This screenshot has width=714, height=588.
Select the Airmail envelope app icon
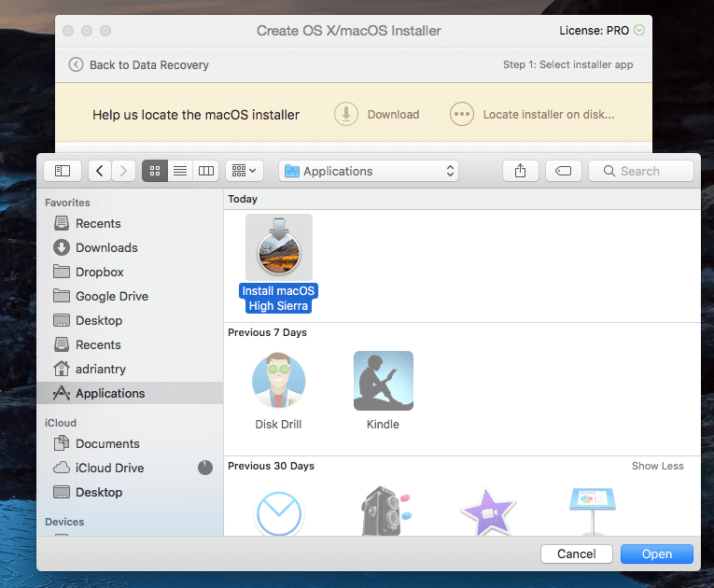[x=279, y=512]
